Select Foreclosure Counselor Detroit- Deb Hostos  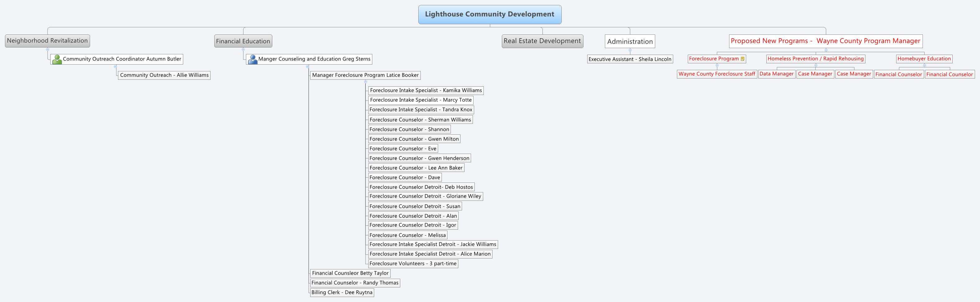pyautogui.click(x=421, y=187)
